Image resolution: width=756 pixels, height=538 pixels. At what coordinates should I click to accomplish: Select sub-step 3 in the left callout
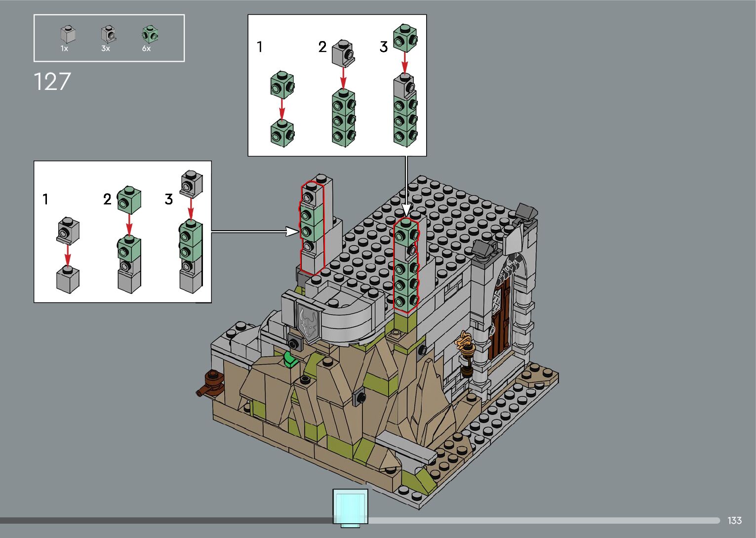coord(169,200)
